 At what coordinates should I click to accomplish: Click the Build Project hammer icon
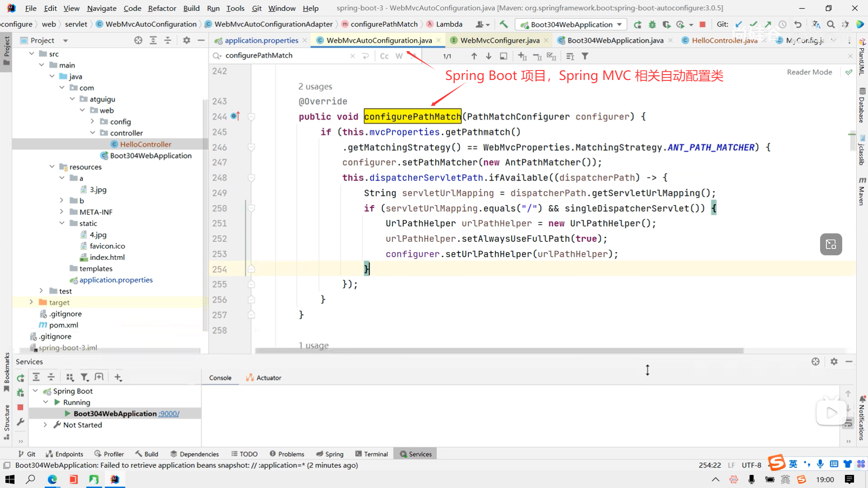point(504,24)
